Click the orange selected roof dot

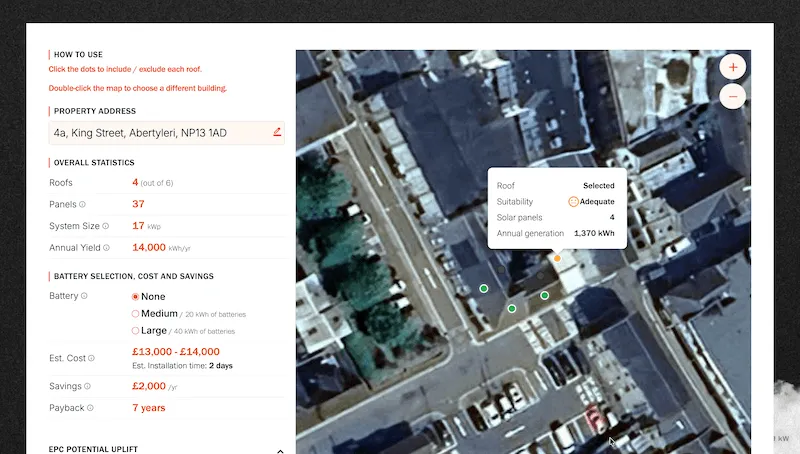[557, 259]
